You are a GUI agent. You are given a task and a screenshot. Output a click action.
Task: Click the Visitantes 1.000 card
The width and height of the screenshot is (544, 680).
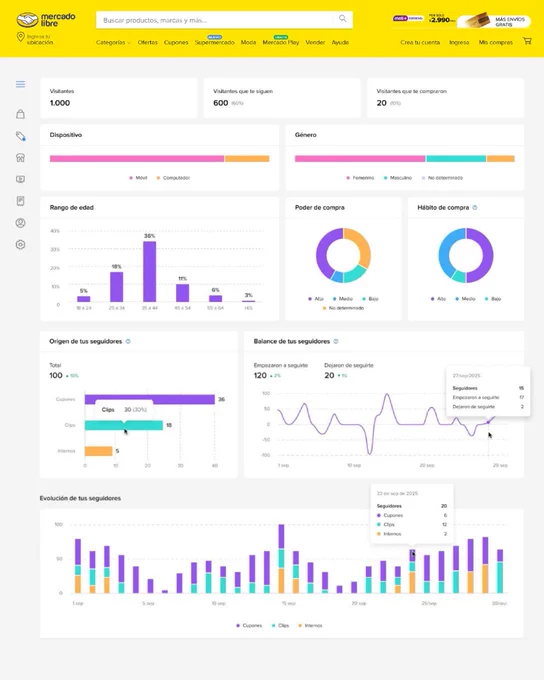coord(118,98)
